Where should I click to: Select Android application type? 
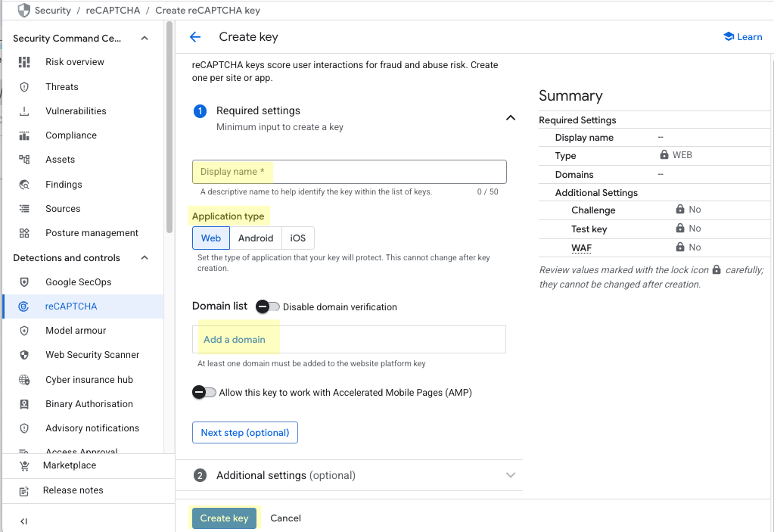[256, 238]
